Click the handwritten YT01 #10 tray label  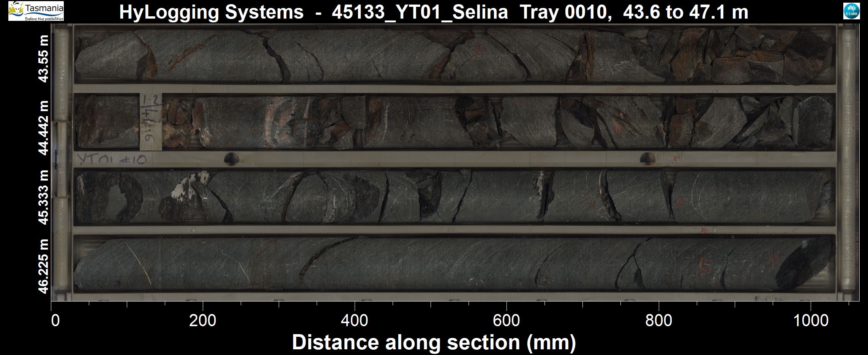pyautogui.click(x=112, y=159)
